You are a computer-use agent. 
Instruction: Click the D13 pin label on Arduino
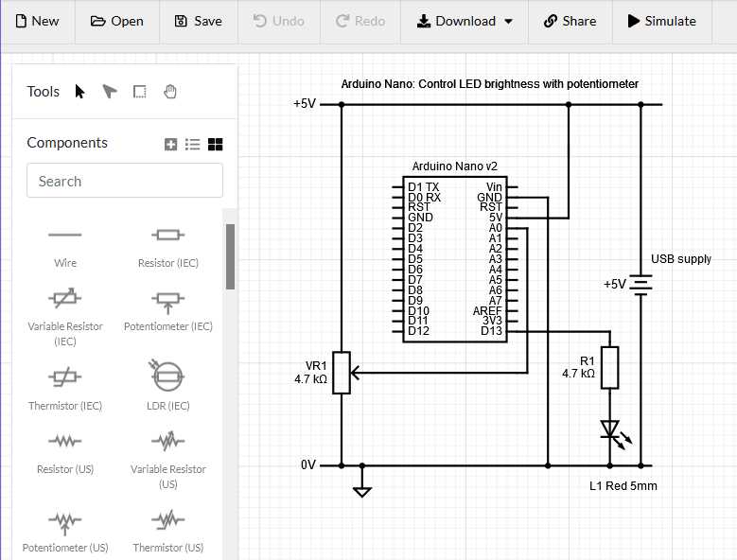pyautogui.click(x=492, y=331)
